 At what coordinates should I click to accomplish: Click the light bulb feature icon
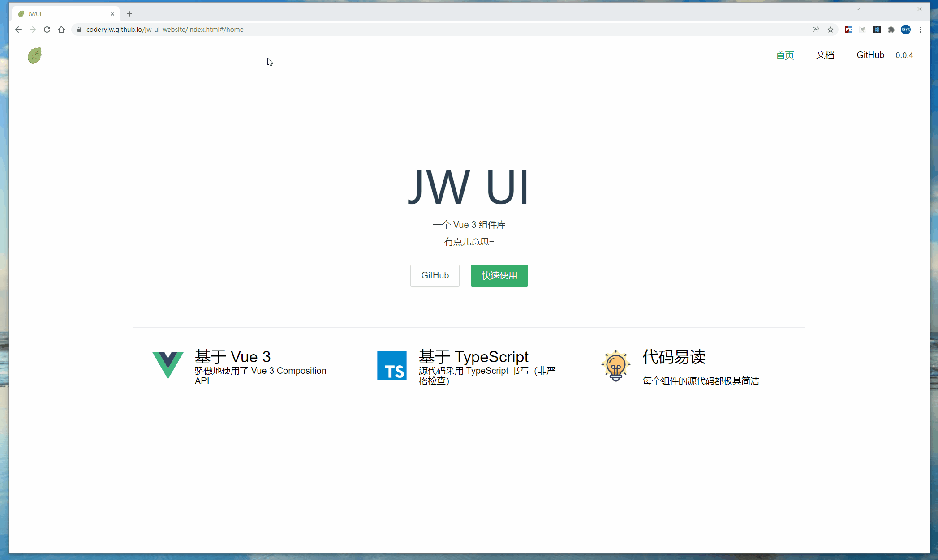pyautogui.click(x=616, y=365)
